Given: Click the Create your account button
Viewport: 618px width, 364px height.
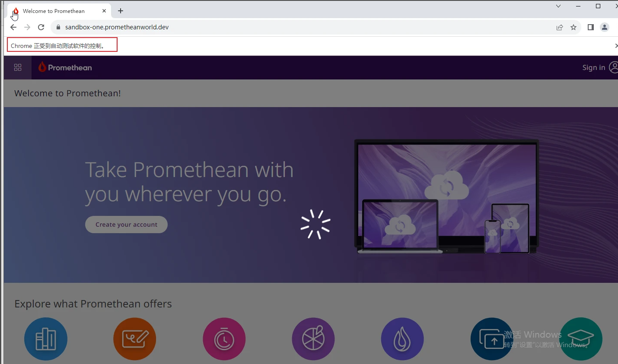Looking at the screenshot, I should click(126, 225).
